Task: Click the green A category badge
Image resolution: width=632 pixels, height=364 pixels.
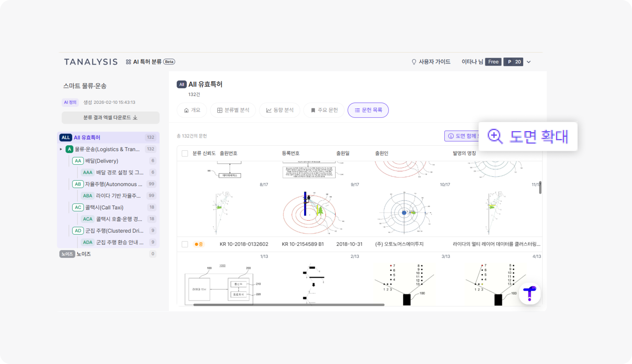Action: [x=69, y=149]
